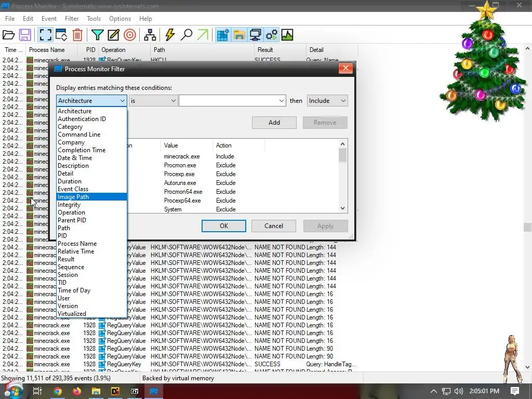Click the Detail column header
532x399 pixels.
332,50
